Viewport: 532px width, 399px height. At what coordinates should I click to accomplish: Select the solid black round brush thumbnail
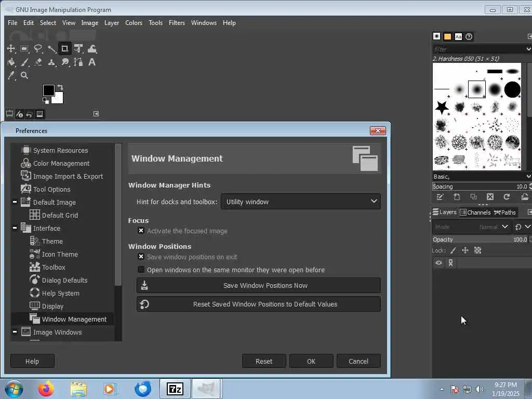pyautogui.click(x=512, y=89)
